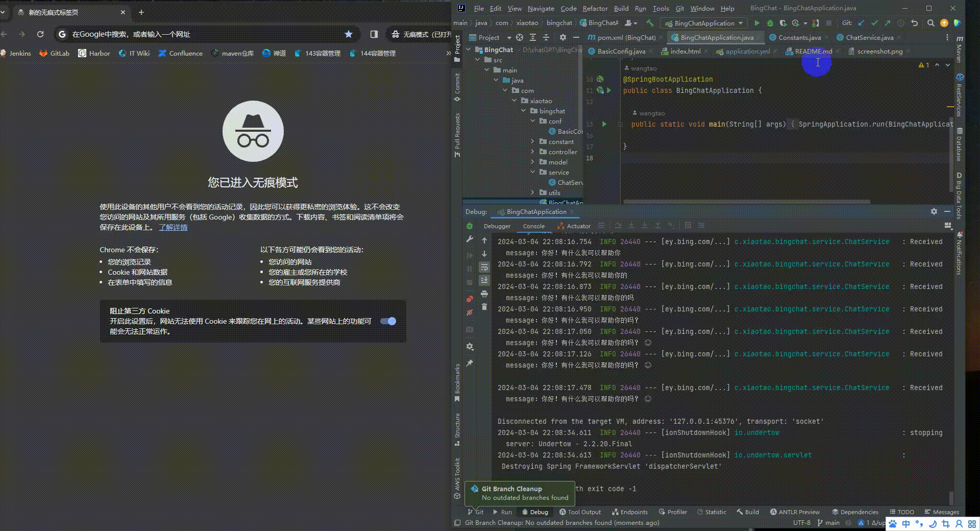
Task: Expand the constant package
Action: pos(533,141)
